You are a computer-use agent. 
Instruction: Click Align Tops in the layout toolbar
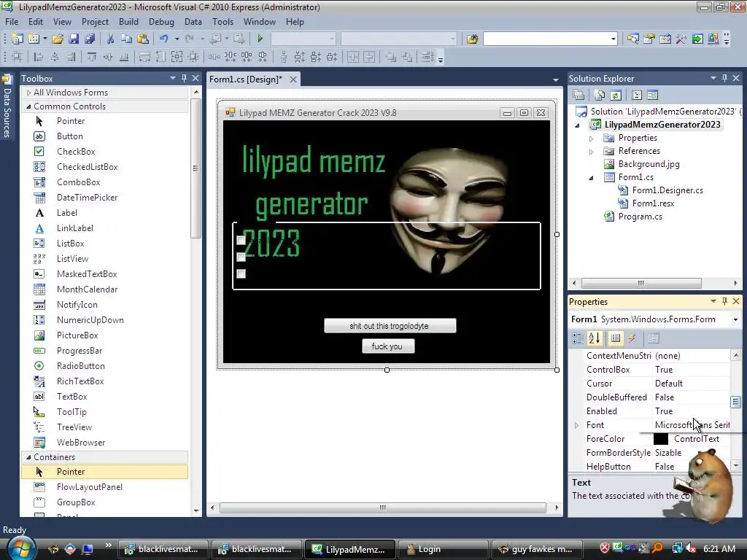[92, 57]
